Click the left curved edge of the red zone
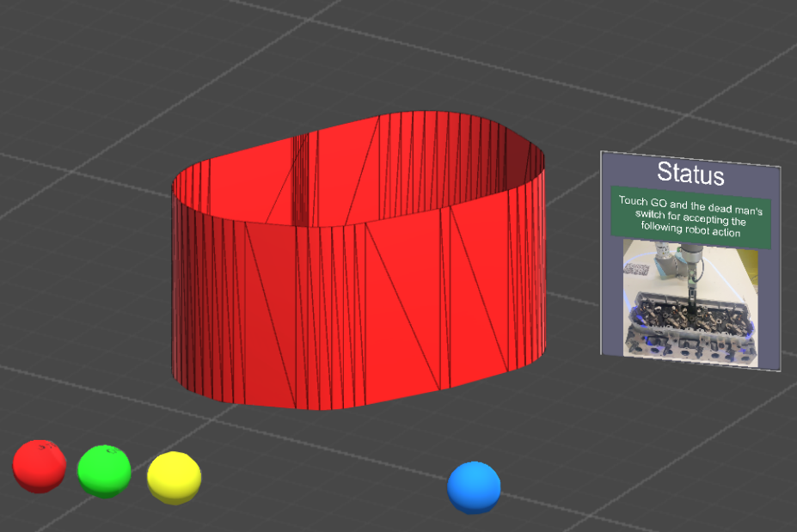797x532 pixels. 182,275
